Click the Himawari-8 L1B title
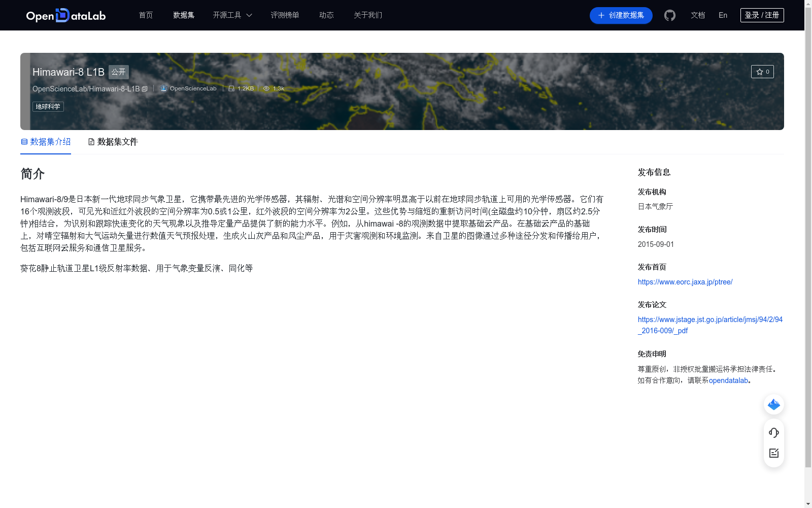Screen dimensions: 812x508 pyautogui.click(x=69, y=72)
